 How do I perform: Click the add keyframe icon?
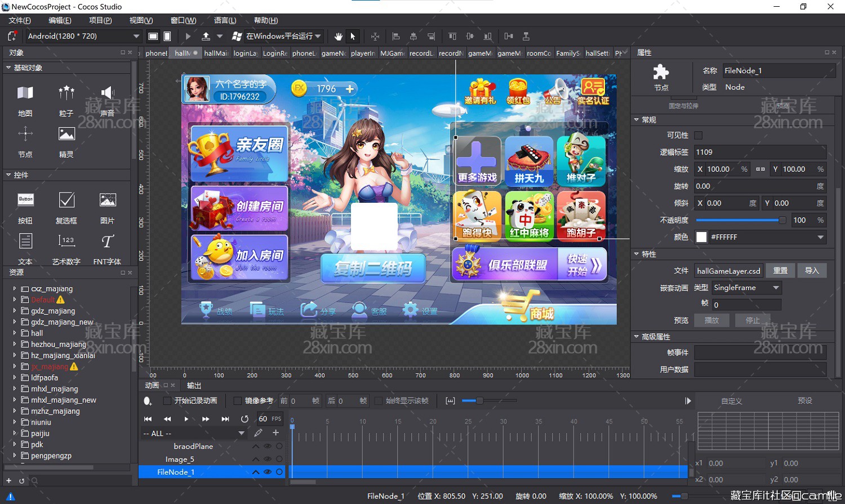click(148, 401)
